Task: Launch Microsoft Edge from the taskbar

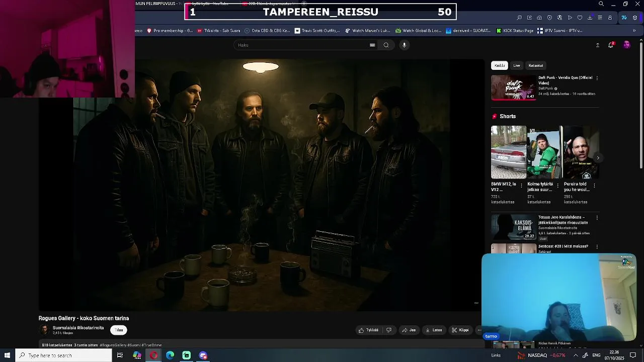Action: click(170, 355)
